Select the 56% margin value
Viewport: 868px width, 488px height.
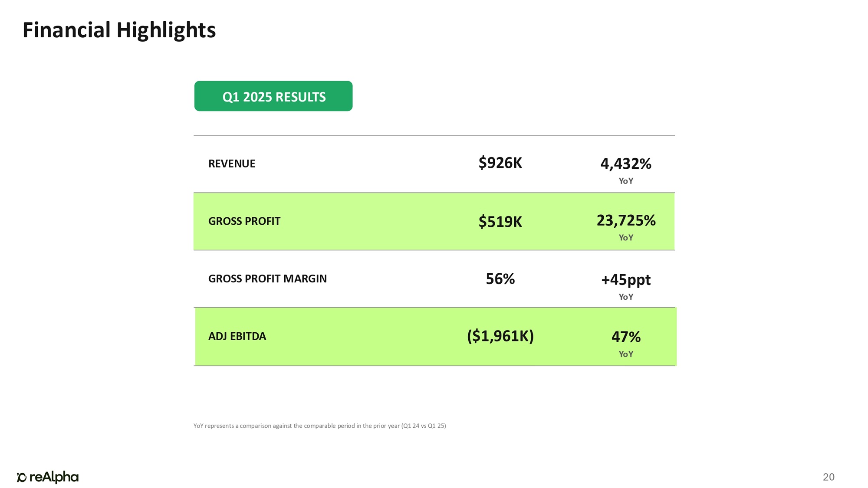point(500,279)
